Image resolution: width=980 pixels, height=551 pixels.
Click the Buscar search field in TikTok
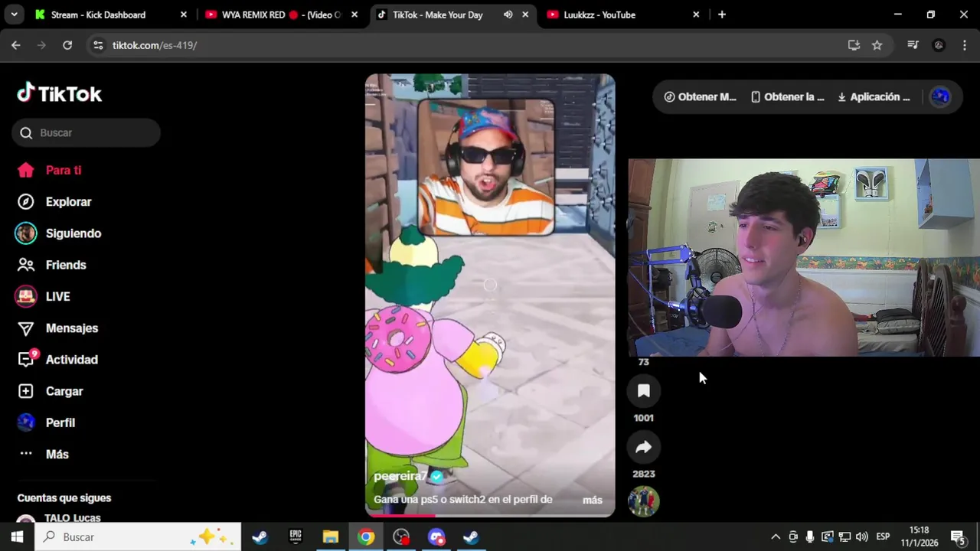[x=86, y=132]
